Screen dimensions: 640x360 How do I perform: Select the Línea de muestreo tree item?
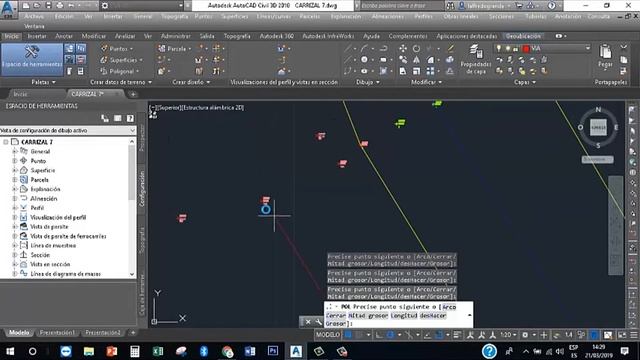tap(53, 245)
